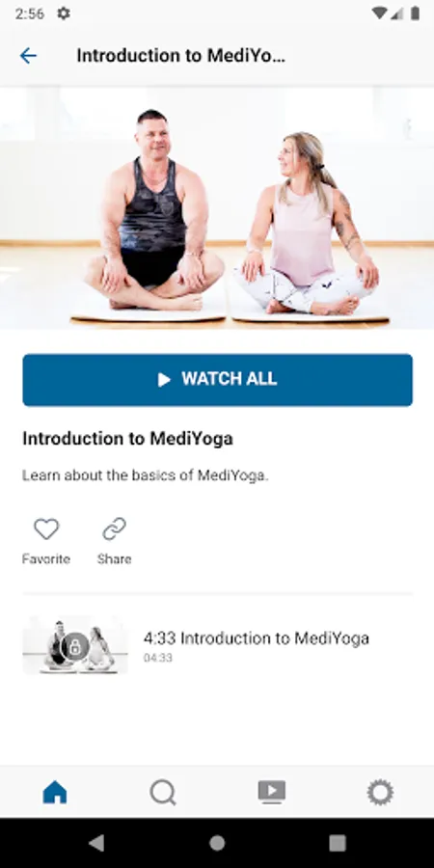This screenshot has height=868, width=434.
Task: Tap the Android back navigation triangle
Action: click(x=96, y=843)
